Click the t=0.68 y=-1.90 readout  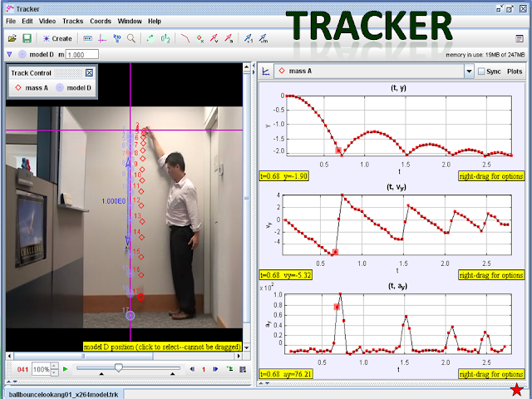click(284, 176)
